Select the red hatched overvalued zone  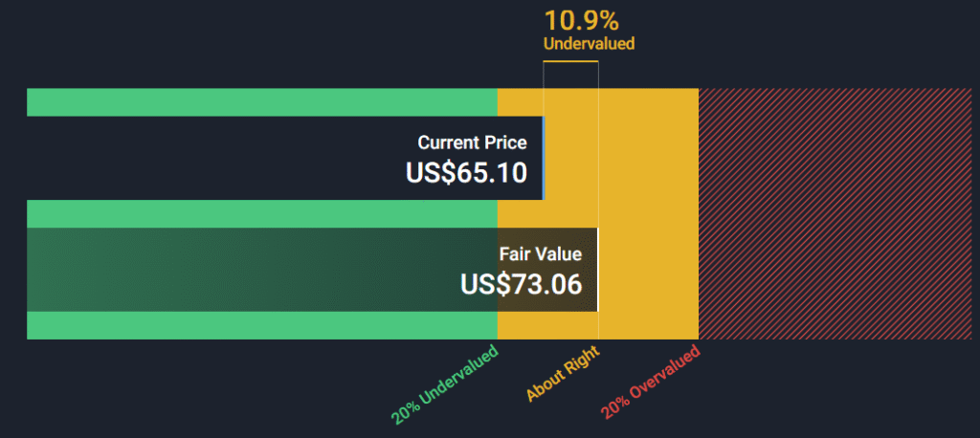click(x=835, y=214)
